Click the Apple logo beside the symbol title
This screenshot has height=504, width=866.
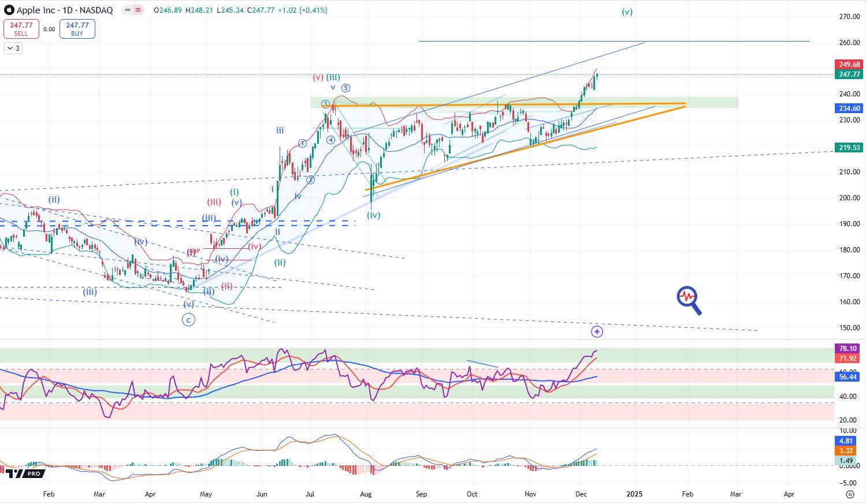click(9, 10)
